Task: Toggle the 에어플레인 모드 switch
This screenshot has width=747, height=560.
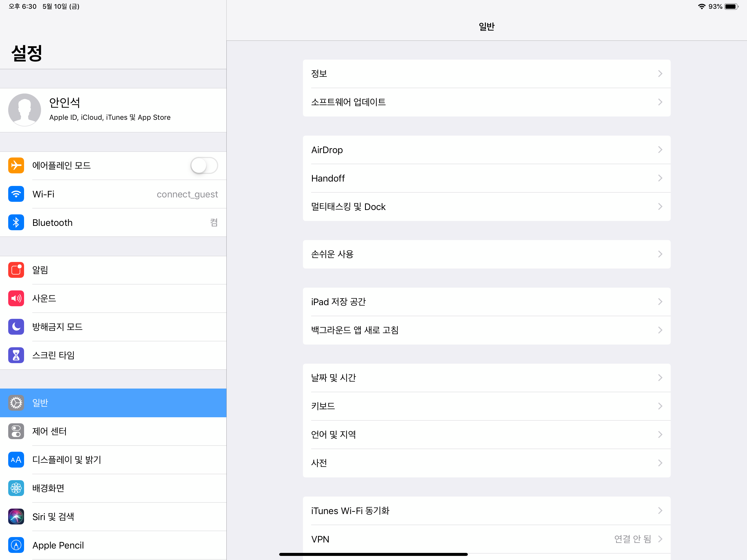Action: (204, 165)
